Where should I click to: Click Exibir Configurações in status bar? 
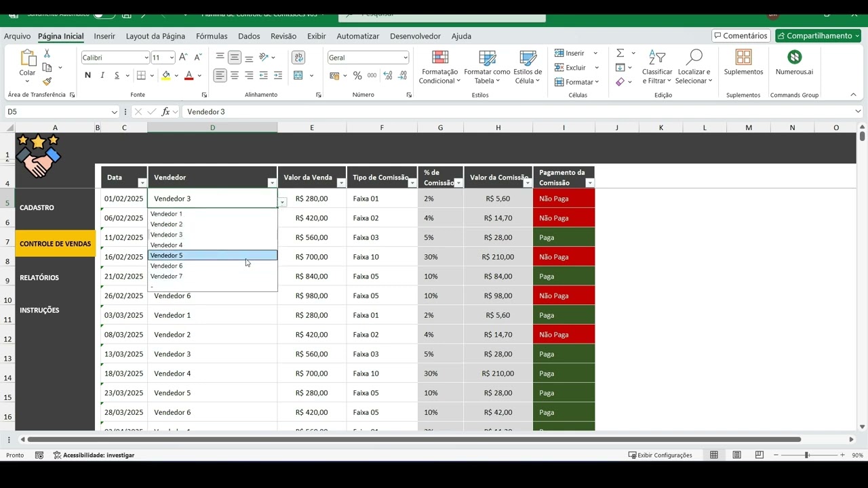660,455
